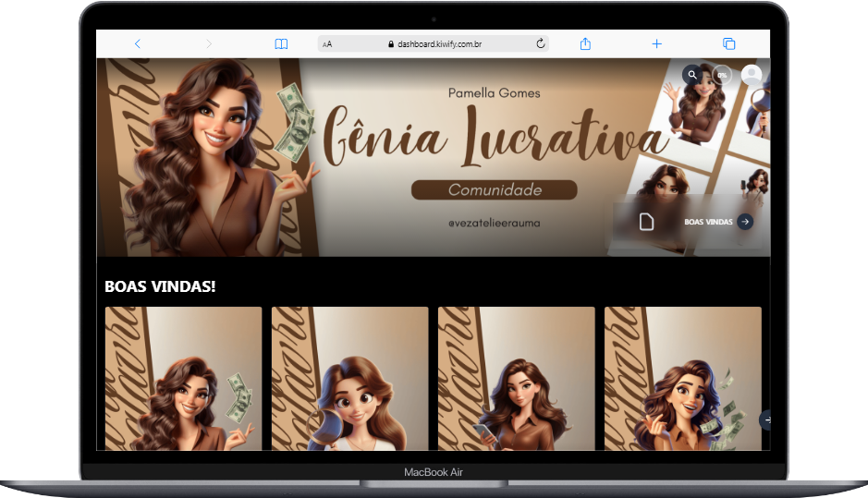Click the document icon in the banner card
Viewport: 868px width, 498px height.
(x=647, y=222)
